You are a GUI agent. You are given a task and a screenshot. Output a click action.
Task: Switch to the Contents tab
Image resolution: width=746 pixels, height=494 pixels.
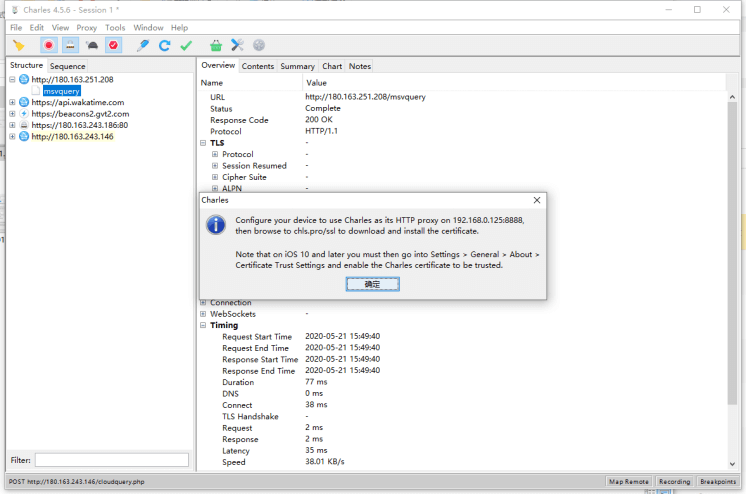click(258, 66)
